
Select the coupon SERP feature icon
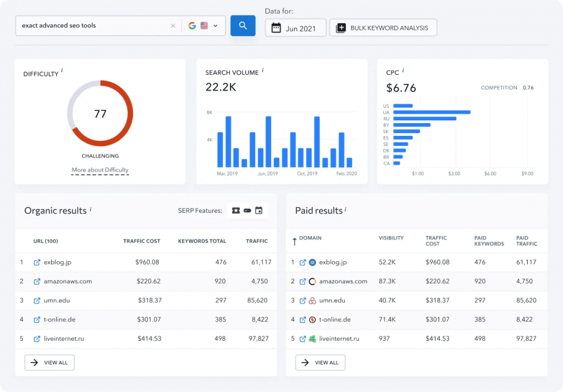pos(236,210)
